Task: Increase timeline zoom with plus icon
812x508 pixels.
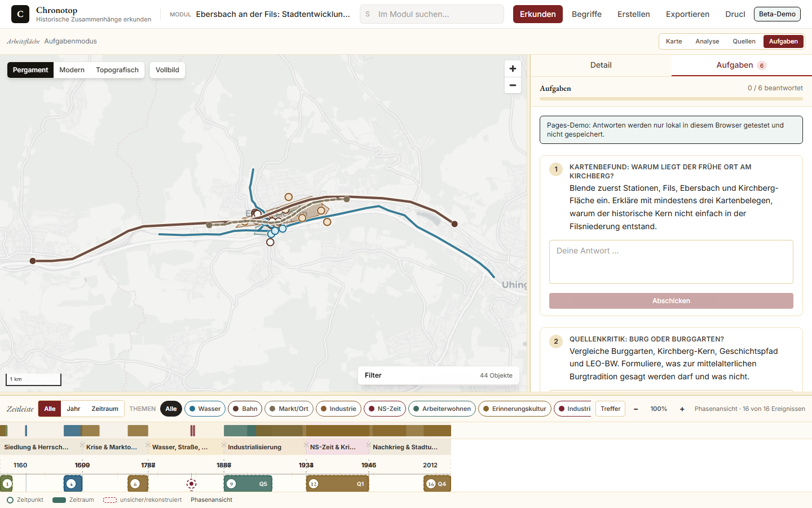Action: [x=682, y=409]
